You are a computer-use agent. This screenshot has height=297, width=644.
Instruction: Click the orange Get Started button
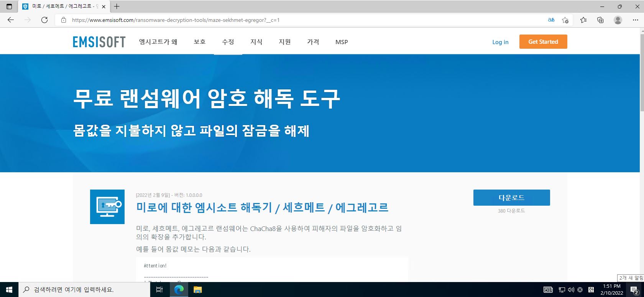(x=543, y=42)
